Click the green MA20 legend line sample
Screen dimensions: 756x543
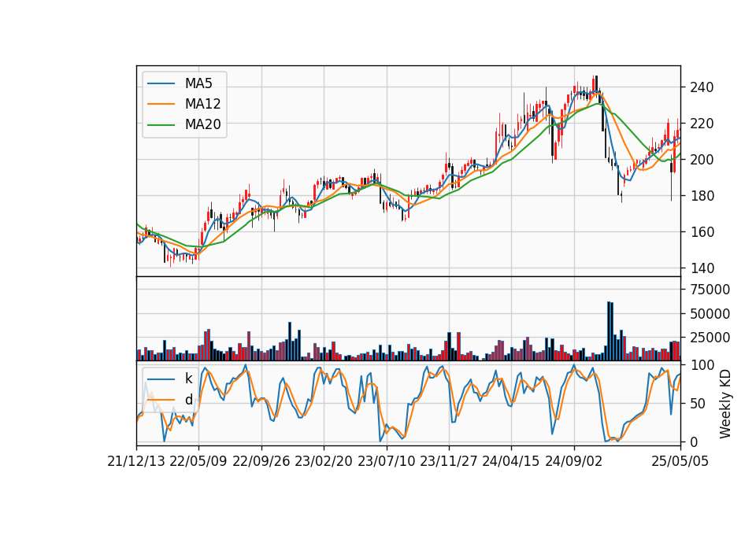tap(161, 124)
